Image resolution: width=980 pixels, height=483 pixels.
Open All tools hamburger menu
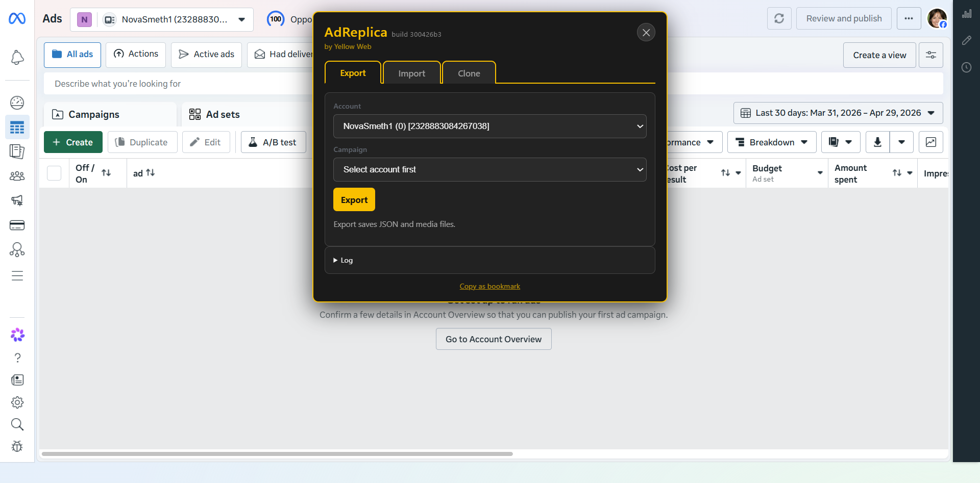point(17,276)
